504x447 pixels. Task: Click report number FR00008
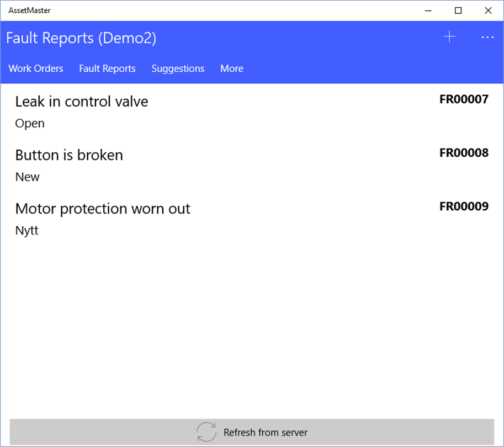pos(464,153)
